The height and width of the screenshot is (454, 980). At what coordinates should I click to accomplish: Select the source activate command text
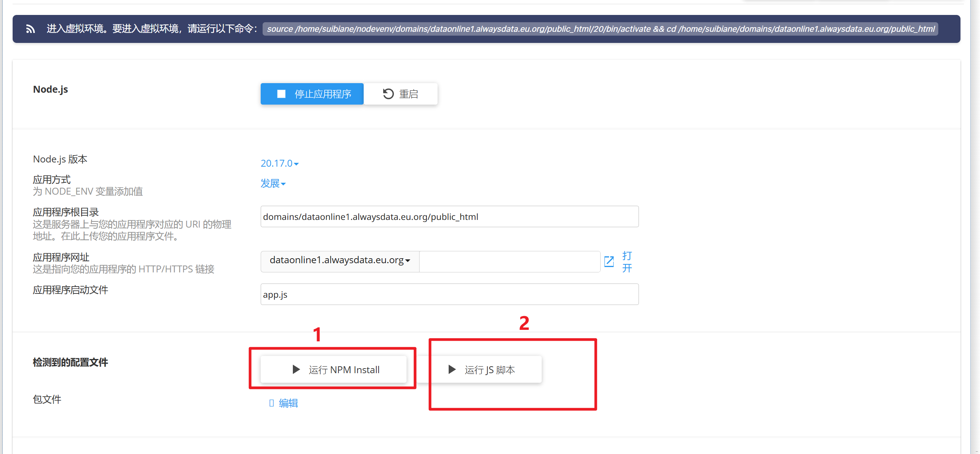click(600, 29)
